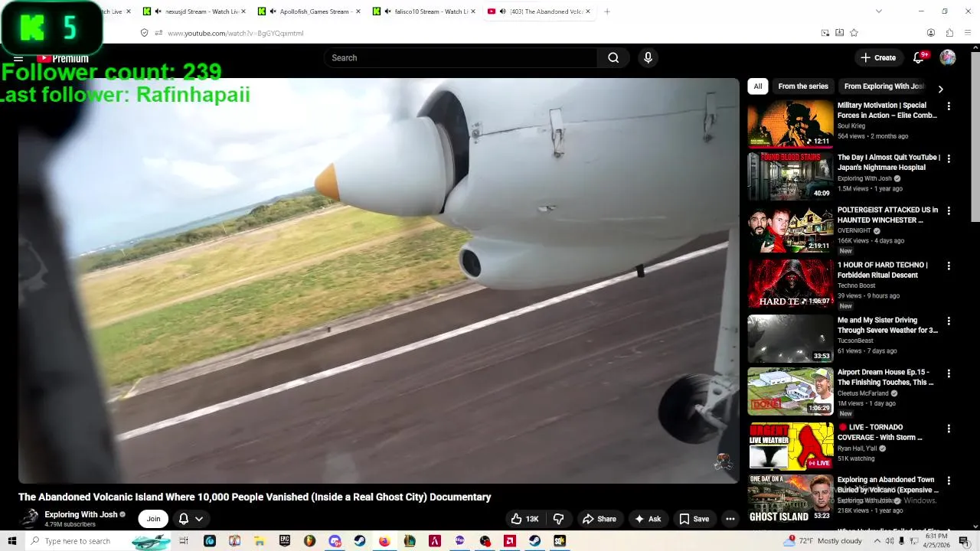Open File Explorer on taskbar
This screenshot has width=980, height=551.
[260, 541]
